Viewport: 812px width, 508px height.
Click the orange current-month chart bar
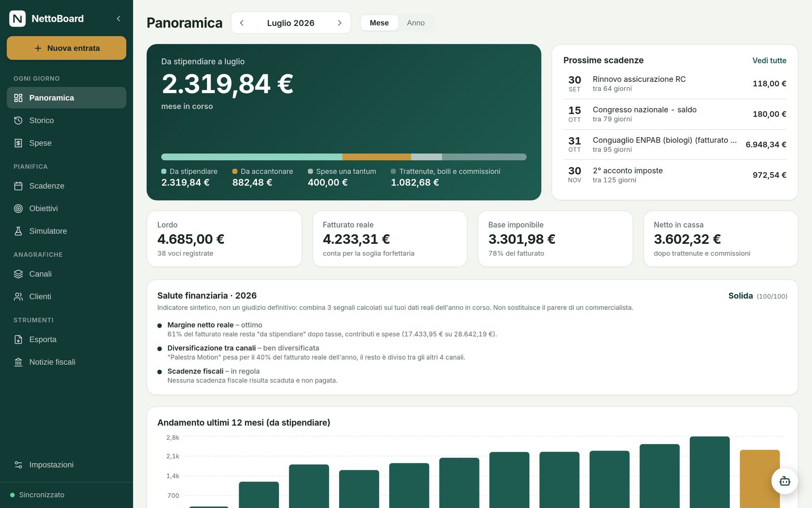click(760, 479)
